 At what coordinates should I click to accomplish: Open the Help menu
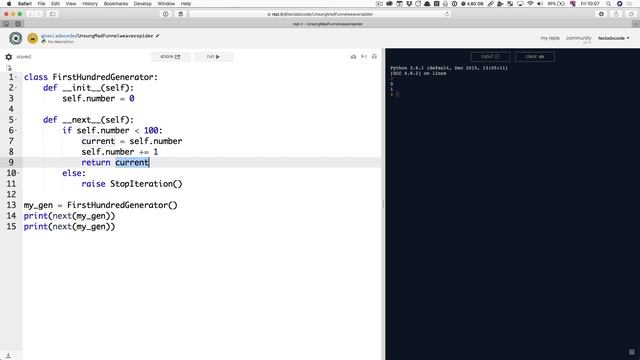click(186, 4)
